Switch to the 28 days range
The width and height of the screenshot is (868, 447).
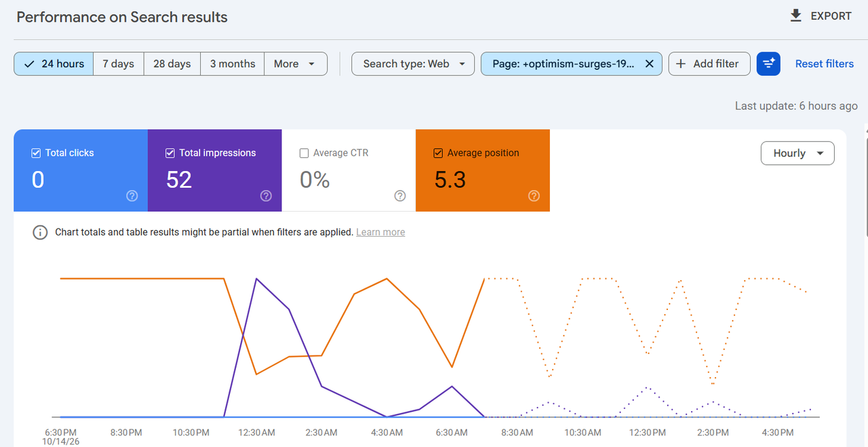(x=172, y=64)
